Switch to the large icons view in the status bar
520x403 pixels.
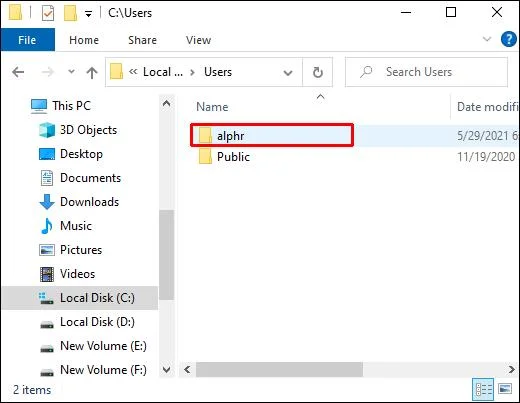pos(505,389)
